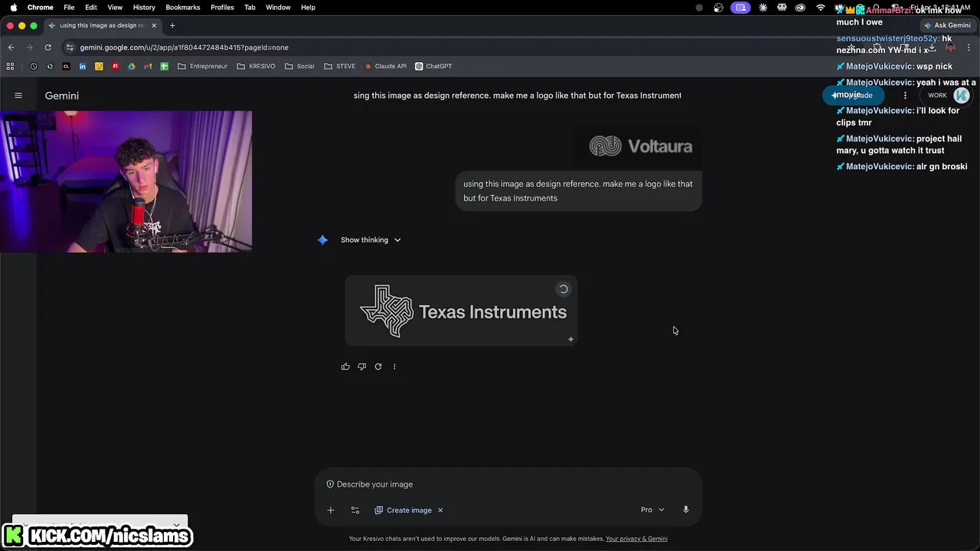Click the plus upload icon in prompt box
This screenshot has height=551, width=980.
pos(331,510)
